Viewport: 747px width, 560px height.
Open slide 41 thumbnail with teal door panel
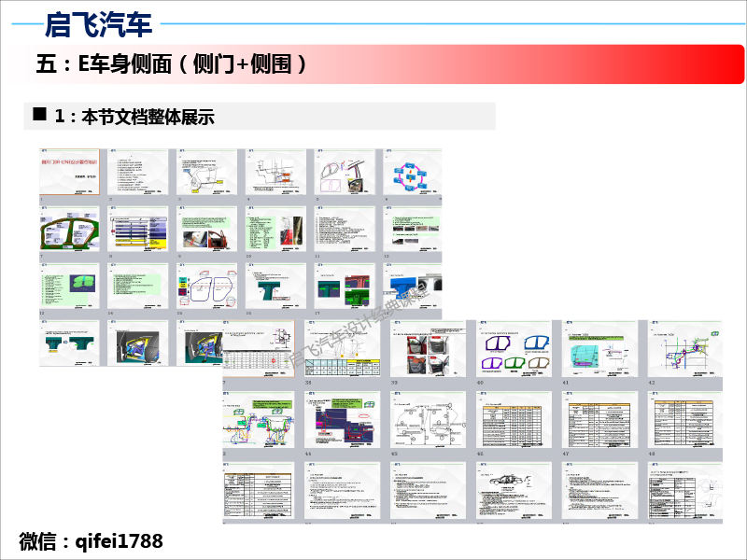[x=599, y=349]
